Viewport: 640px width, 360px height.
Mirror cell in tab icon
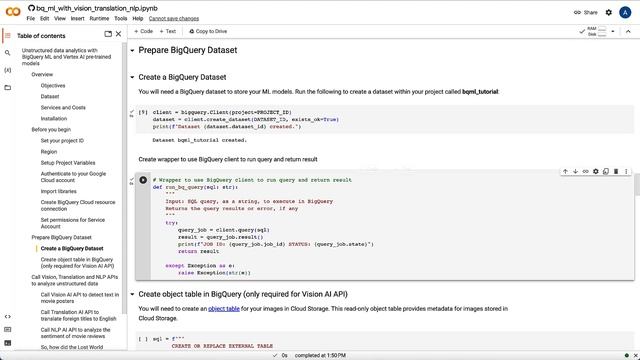(606, 171)
